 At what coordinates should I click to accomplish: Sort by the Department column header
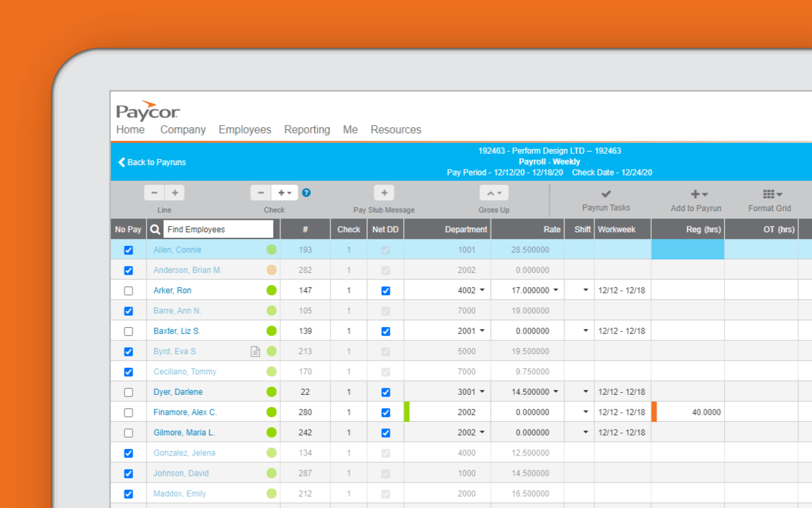click(447, 230)
